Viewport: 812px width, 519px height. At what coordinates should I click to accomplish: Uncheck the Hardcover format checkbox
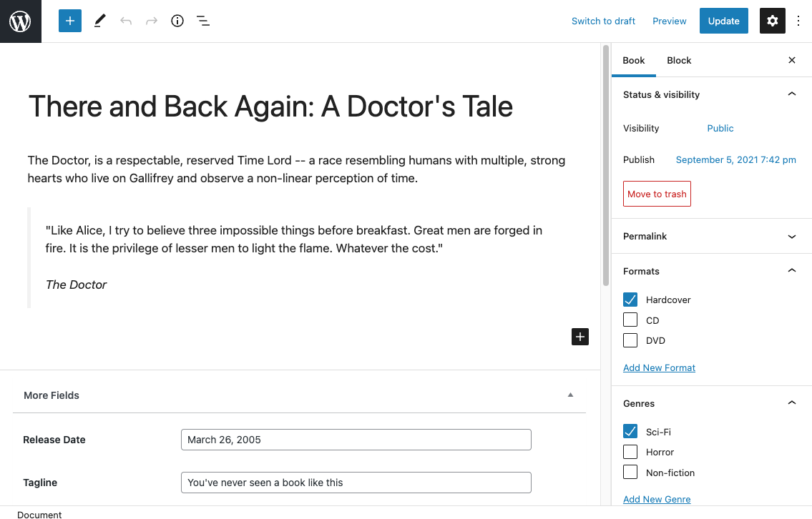click(x=630, y=300)
